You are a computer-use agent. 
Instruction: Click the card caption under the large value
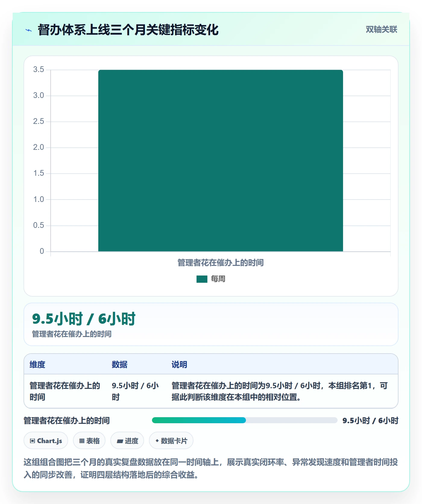pyautogui.click(x=72, y=334)
